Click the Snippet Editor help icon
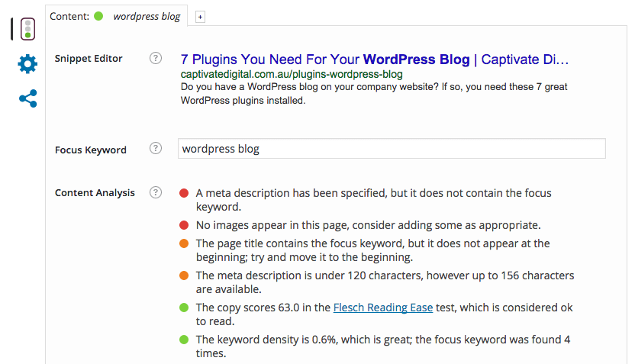Screen dimensions: 635x364 point(156,58)
